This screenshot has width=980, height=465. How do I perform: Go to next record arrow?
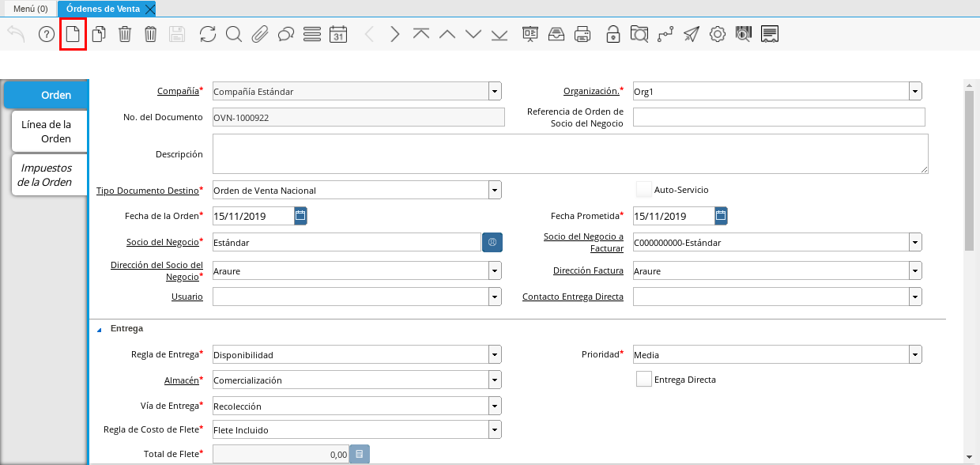point(395,34)
